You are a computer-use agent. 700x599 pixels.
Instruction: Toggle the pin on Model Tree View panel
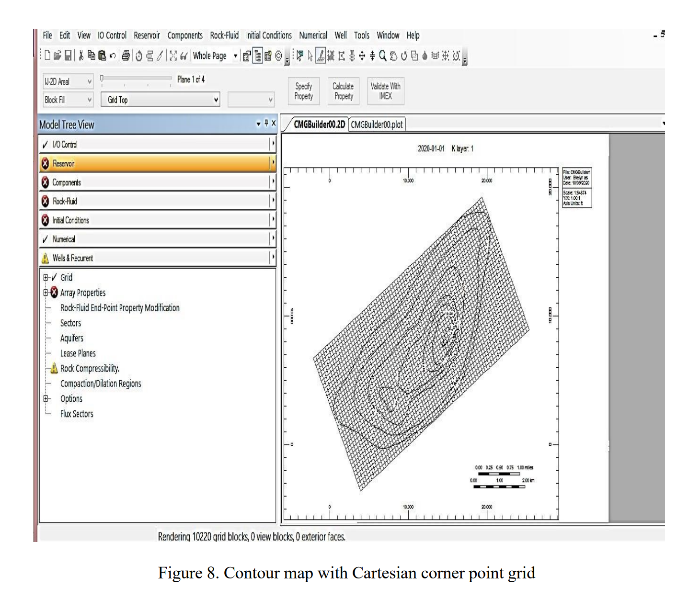pyautogui.click(x=266, y=124)
